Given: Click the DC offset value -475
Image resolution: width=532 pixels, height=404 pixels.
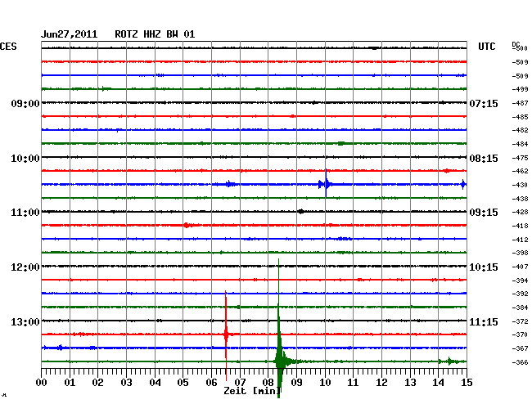Looking at the screenshot, I should 520,158.
